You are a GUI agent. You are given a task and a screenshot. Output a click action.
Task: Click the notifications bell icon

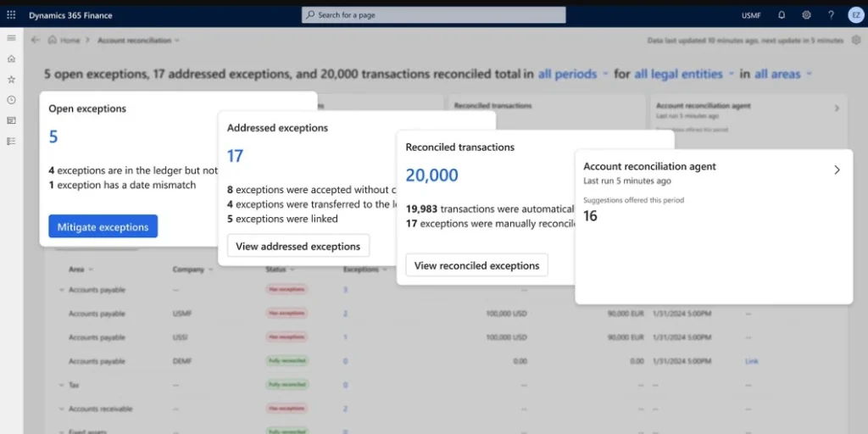(782, 15)
